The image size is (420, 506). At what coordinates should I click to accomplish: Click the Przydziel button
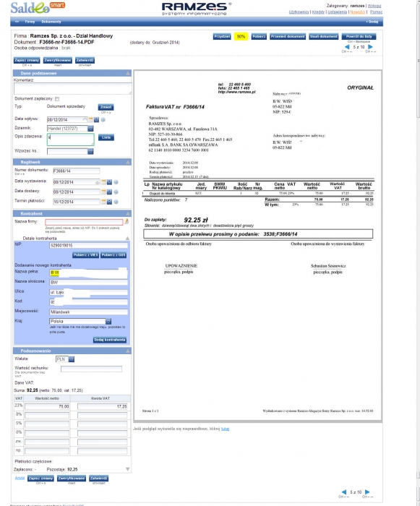tap(222, 36)
